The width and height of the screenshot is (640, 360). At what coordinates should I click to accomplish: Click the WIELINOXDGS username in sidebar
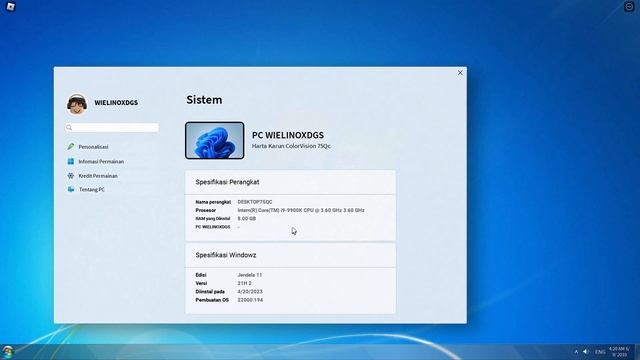point(116,102)
